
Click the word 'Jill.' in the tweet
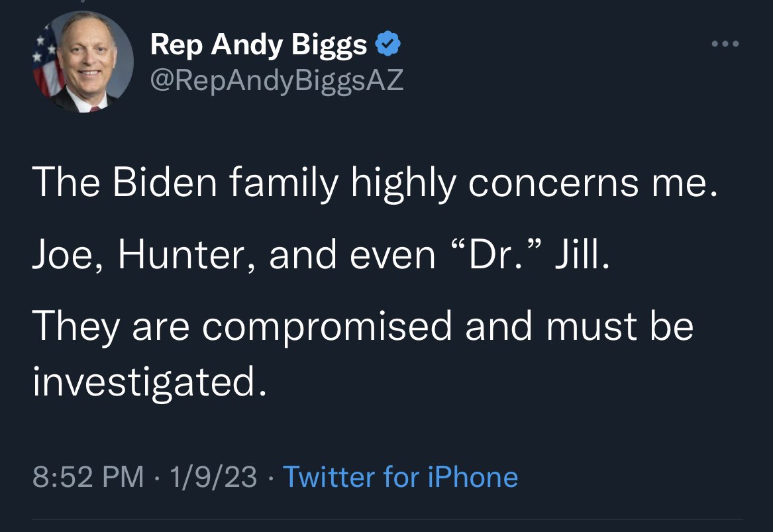(583, 254)
